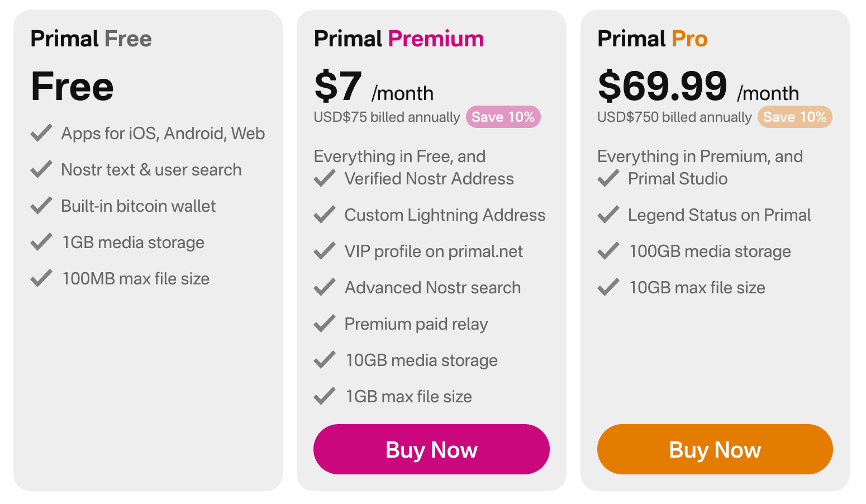Click the $69.99 /month price
This screenshot has width=866, height=504.
click(x=698, y=87)
